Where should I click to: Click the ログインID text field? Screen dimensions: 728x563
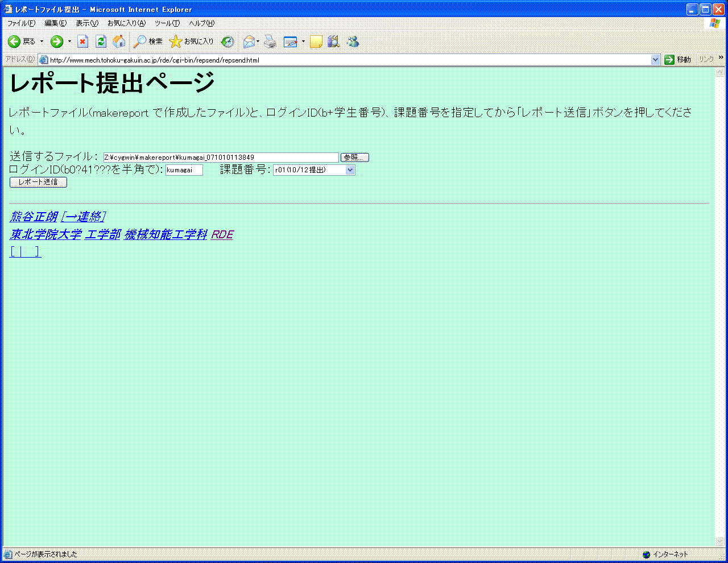184,170
